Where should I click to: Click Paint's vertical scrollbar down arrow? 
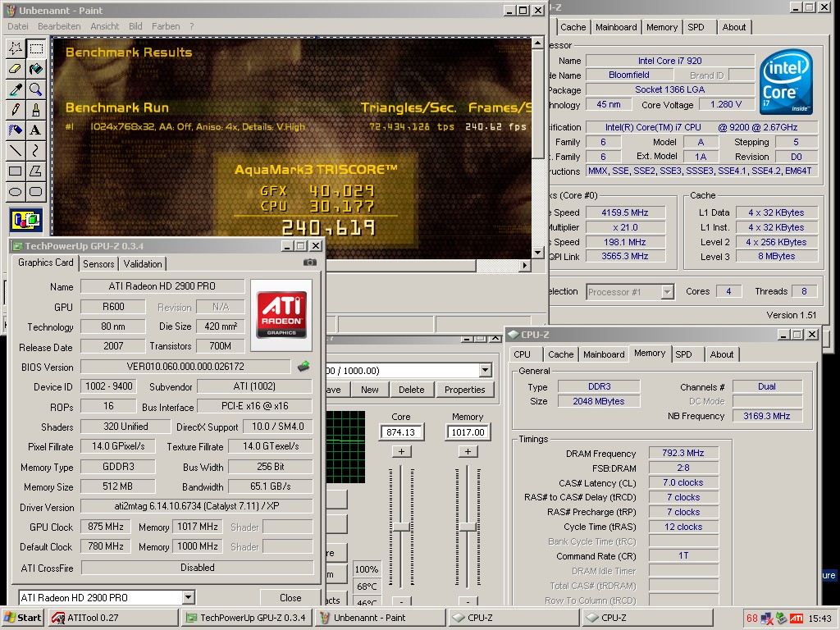click(538, 253)
